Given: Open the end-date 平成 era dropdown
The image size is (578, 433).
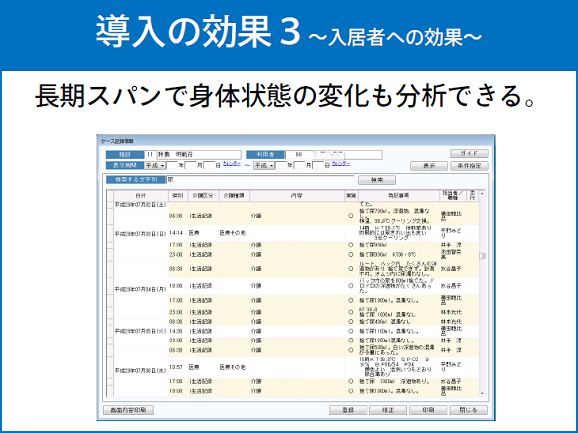Looking at the screenshot, I should [264, 166].
